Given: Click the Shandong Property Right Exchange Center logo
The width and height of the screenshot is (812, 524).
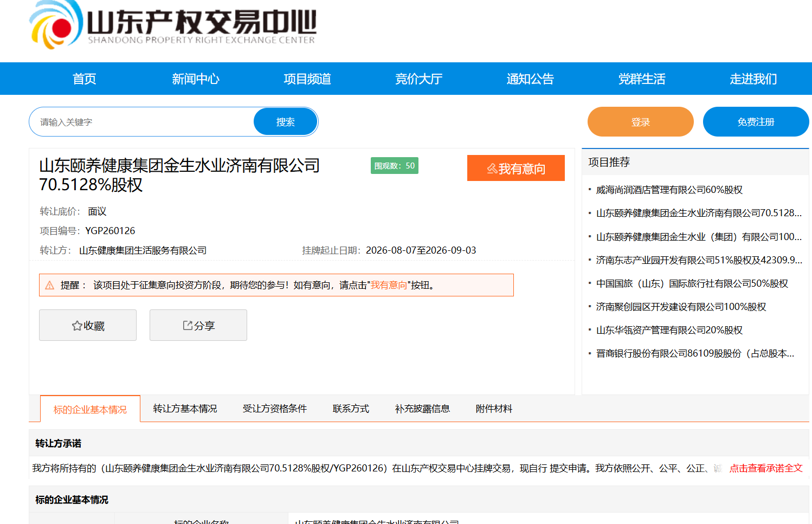Looking at the screenshot, I should click(x=173, y=25).
